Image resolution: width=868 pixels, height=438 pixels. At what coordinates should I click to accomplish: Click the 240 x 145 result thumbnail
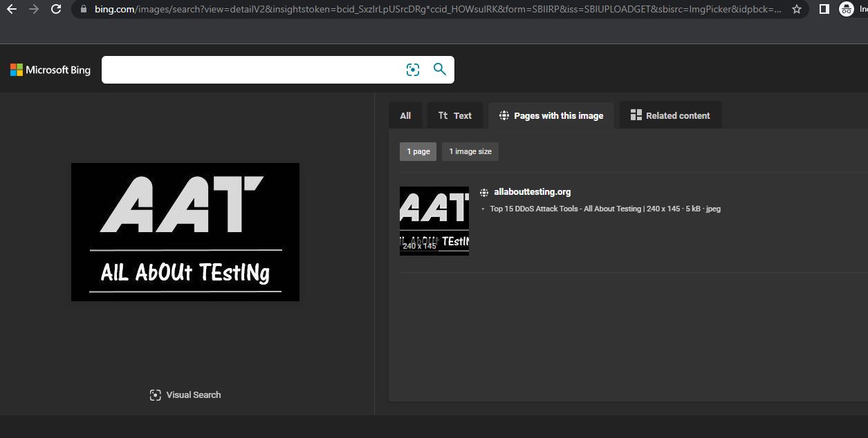(x=434, y=221)
